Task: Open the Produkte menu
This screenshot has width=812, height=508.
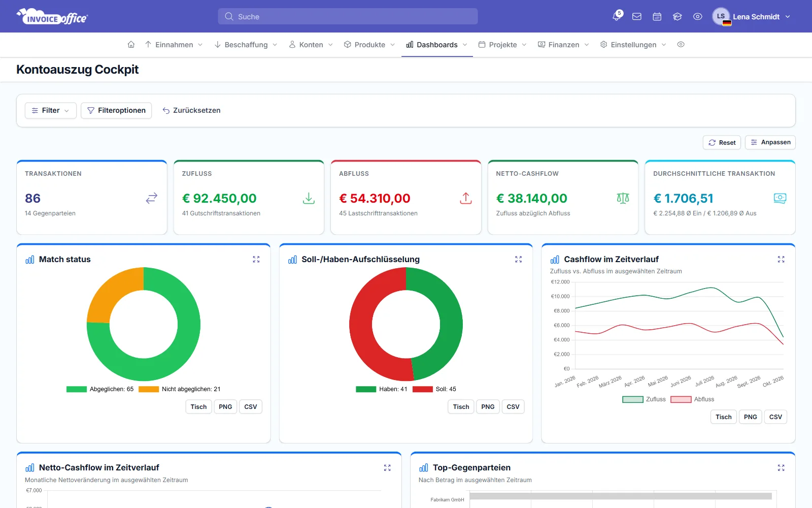Action: point(369,45)
